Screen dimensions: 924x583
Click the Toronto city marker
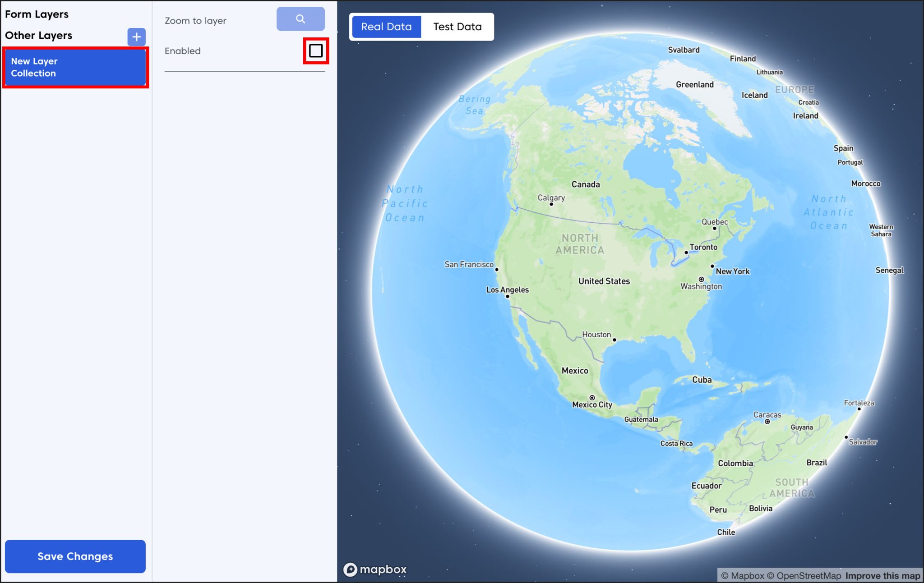(x=686, y=253)
